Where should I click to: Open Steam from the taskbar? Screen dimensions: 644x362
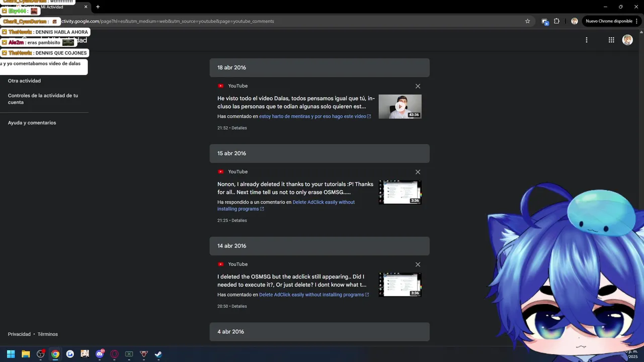click(x=158, y=354)
